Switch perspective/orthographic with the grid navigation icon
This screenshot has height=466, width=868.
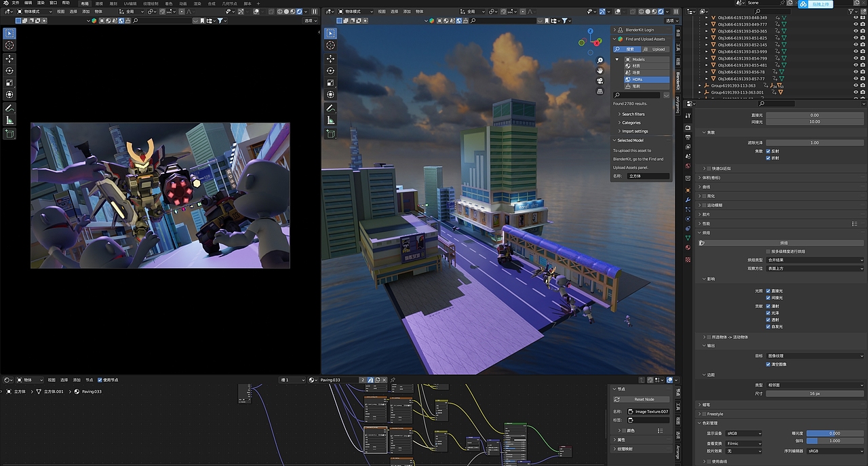pos(600,91)
